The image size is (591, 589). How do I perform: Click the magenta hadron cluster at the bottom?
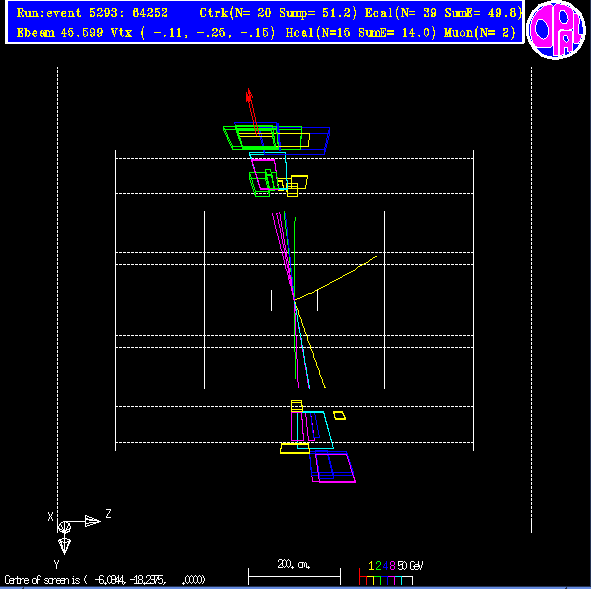click(335, 468)
